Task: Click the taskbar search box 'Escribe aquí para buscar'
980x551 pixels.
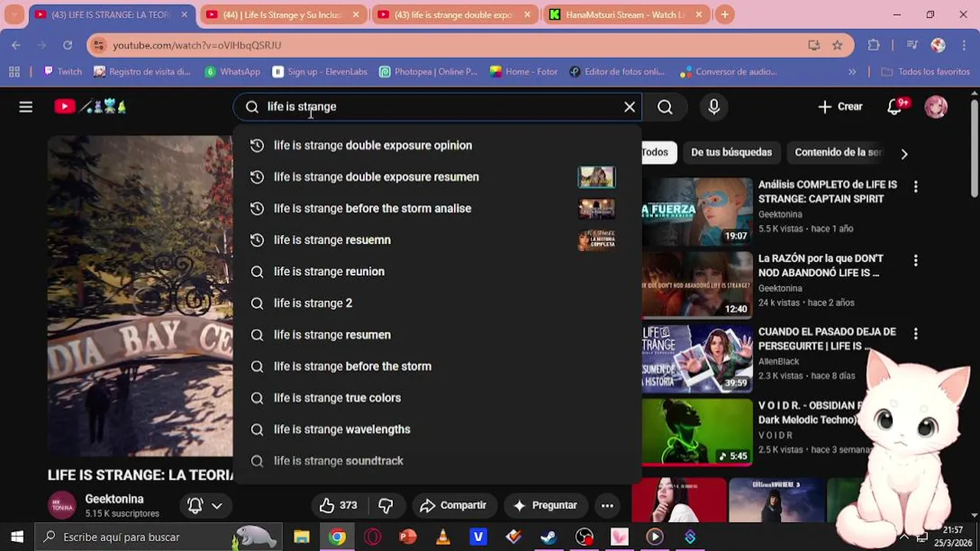Action: point(158,537)
